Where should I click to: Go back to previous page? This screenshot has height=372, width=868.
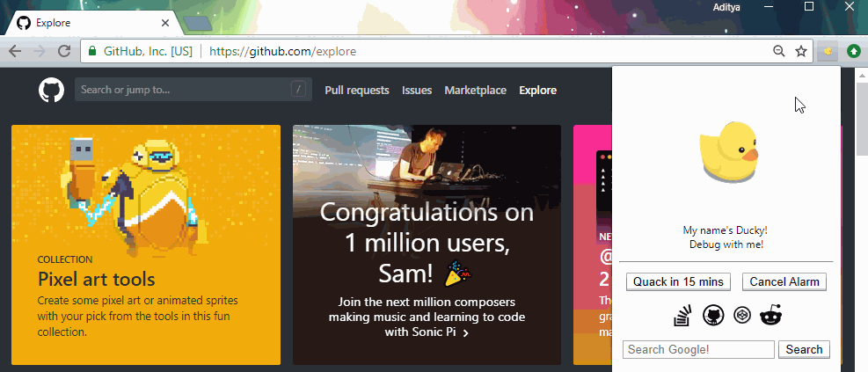coord(15,52)
